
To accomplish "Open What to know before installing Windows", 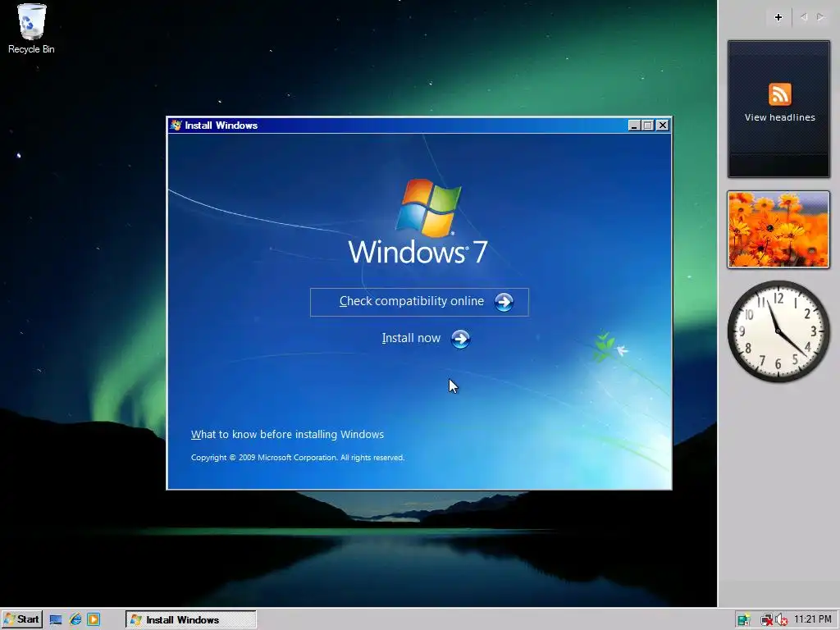I will [x=288, y=435].
